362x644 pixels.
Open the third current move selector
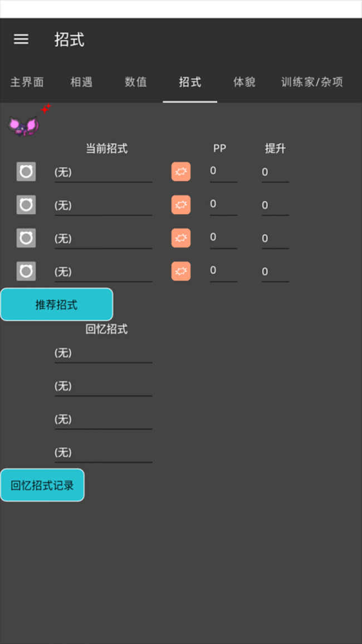[103, 239]
